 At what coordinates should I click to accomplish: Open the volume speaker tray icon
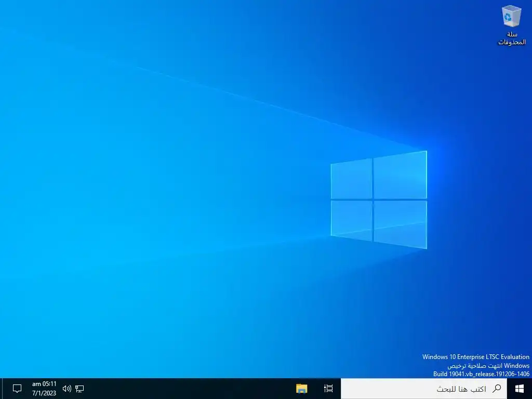click(67, 389)
